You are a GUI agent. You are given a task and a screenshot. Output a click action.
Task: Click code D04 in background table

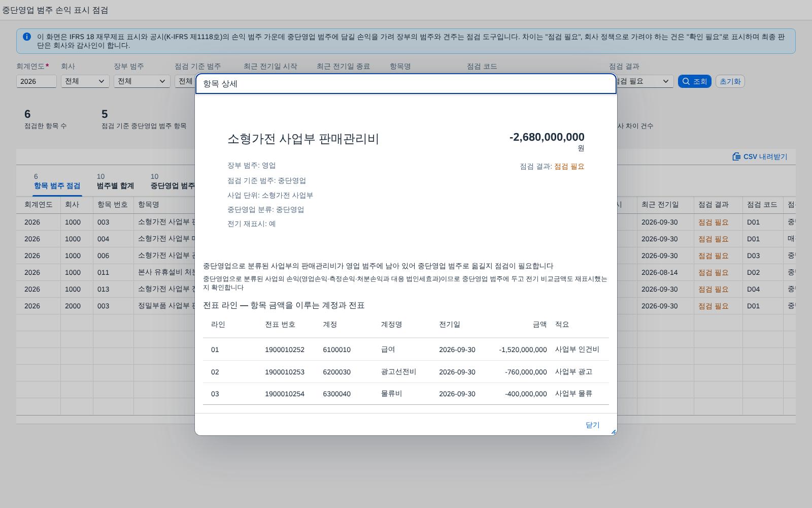coord(753,289)
